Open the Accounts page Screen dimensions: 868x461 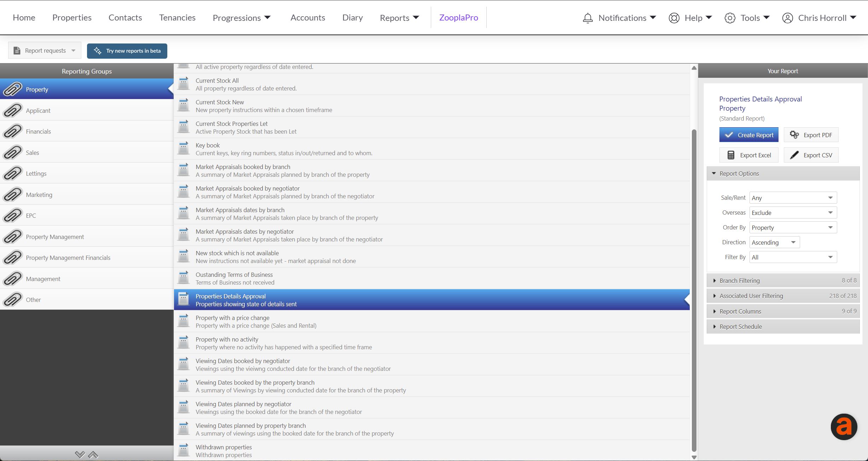tap(308, 18)
